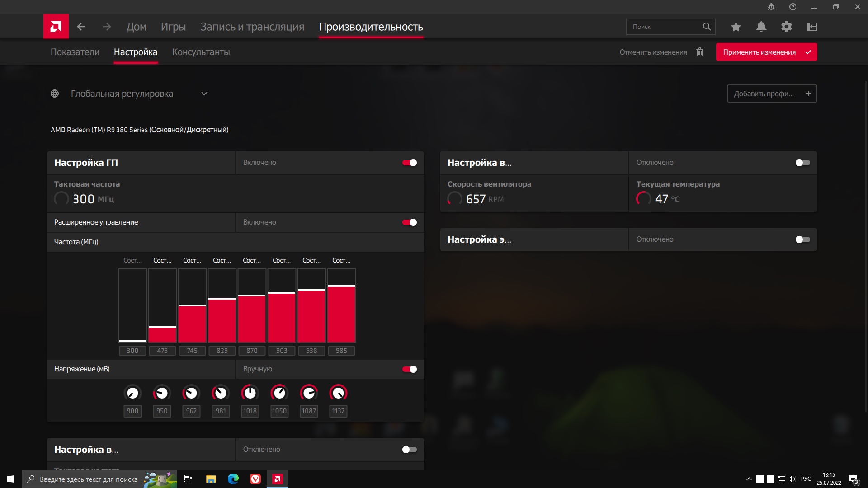Switch to the Показатели tab
The width and height of the screenshot is (868, 488).
(x=75, y=52)
